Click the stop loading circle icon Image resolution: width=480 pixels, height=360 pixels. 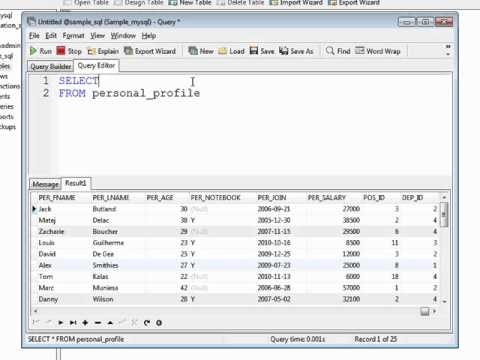[x=159, y=323]
